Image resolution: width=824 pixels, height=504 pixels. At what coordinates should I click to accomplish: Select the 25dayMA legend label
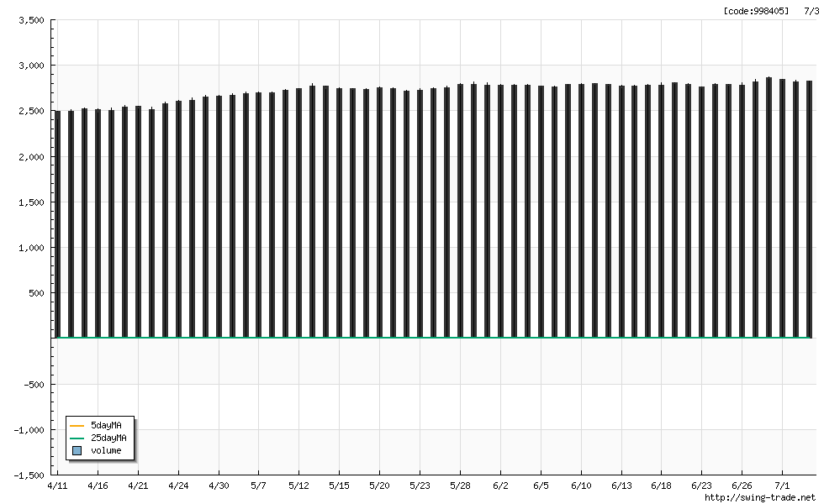click(108, 438)
